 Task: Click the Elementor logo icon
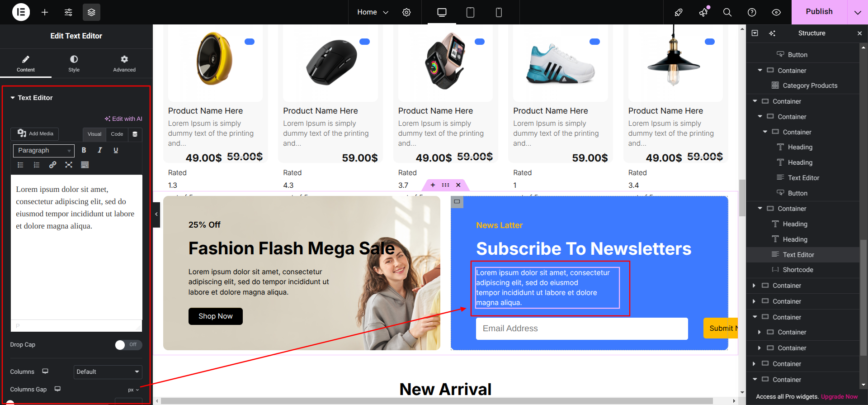click(21, 12)
